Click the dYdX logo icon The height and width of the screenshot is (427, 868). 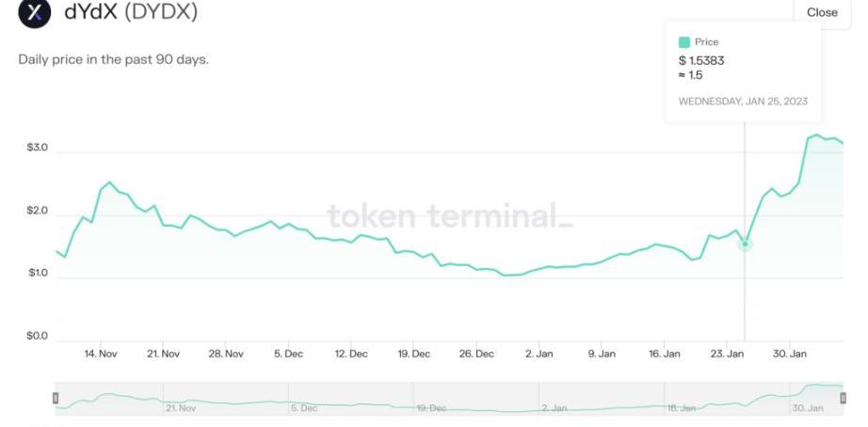coord(36,13)
